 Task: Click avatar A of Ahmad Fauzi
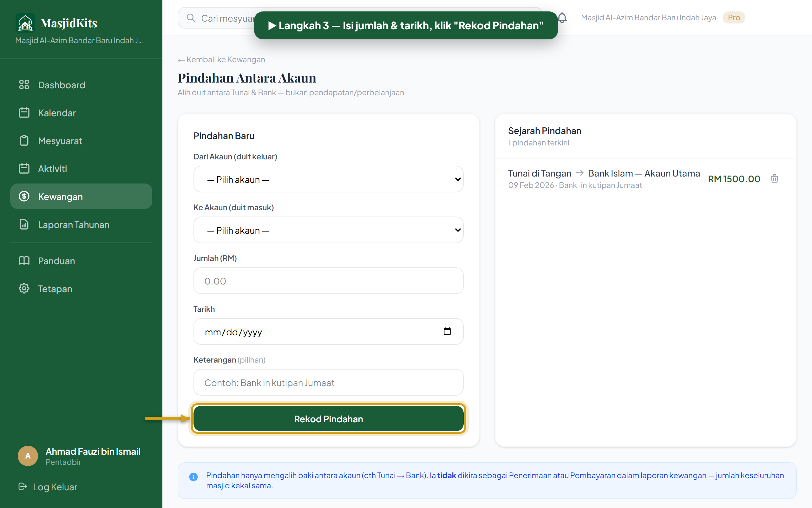pos(28,456)
